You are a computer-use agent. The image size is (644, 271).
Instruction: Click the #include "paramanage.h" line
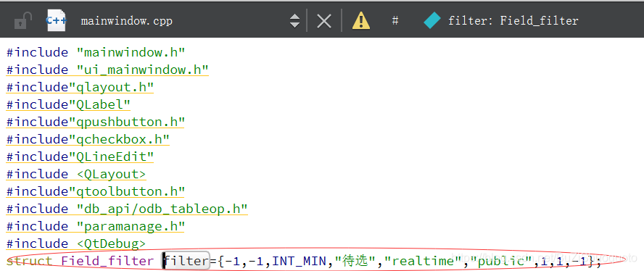[96, 226]
